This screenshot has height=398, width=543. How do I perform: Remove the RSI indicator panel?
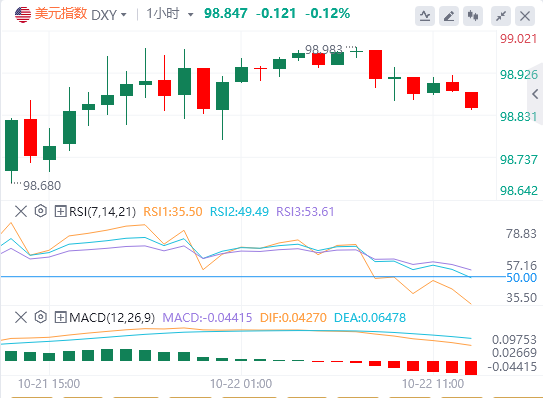click(x=21, y=211)
